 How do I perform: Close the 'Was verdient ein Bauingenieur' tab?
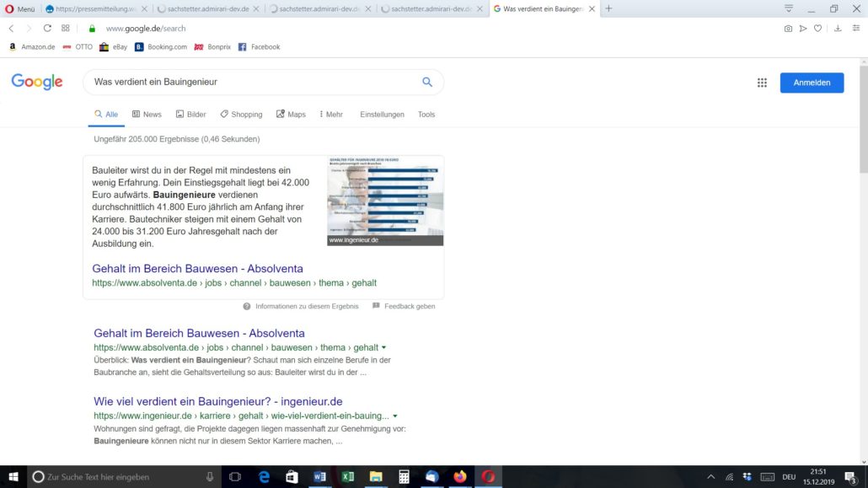pyautogui.click(x=592, y=9)
